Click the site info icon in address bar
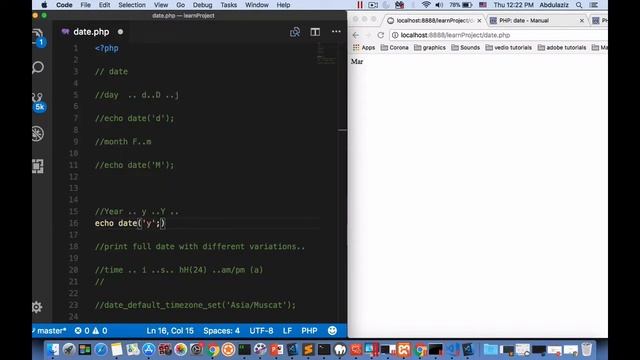The height and width of the screenshot is (360, 640). pos(395,35)
